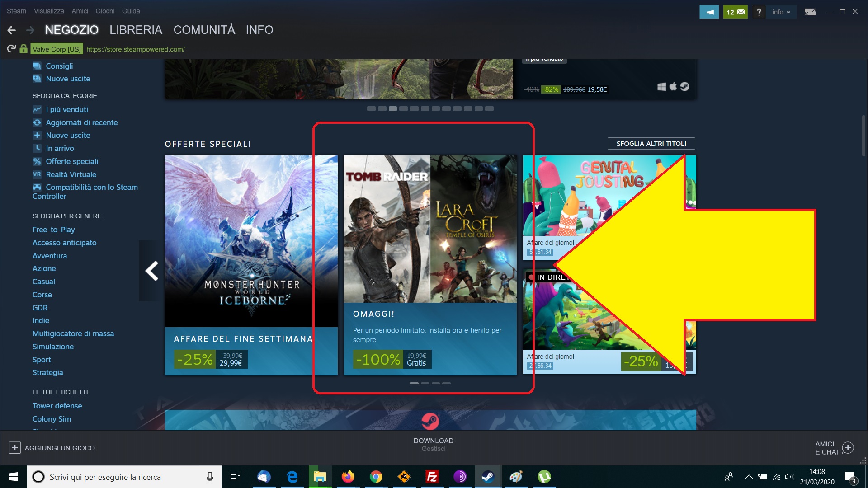Click the Steam logo banner at bottom

[430, 420]
